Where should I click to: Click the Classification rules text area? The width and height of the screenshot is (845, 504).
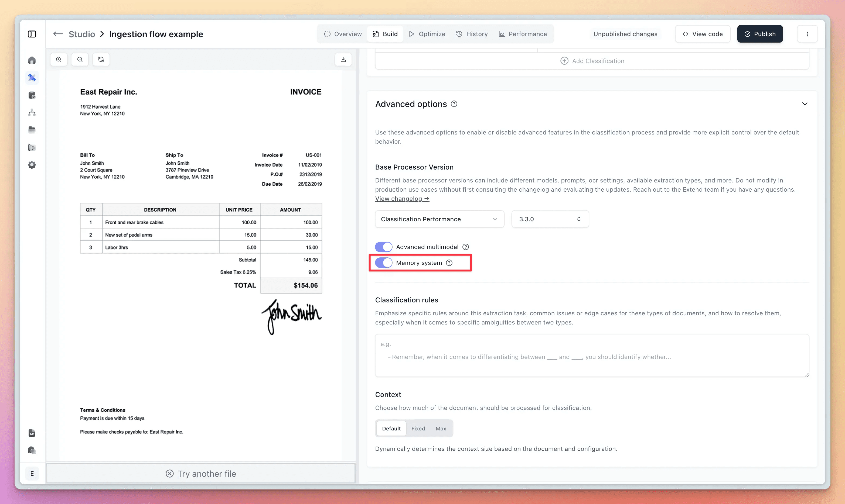coord(591,355)
